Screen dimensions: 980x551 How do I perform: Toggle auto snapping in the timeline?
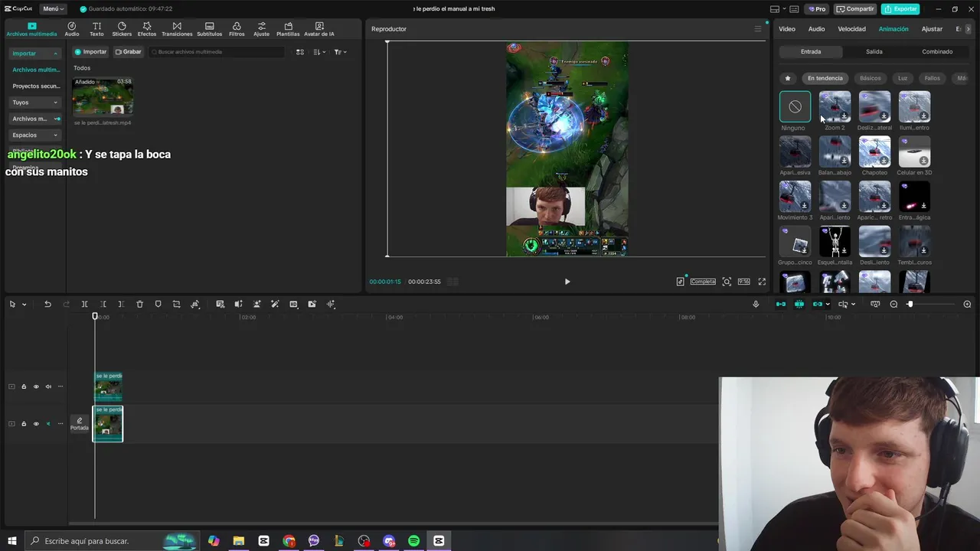(799, 304)
